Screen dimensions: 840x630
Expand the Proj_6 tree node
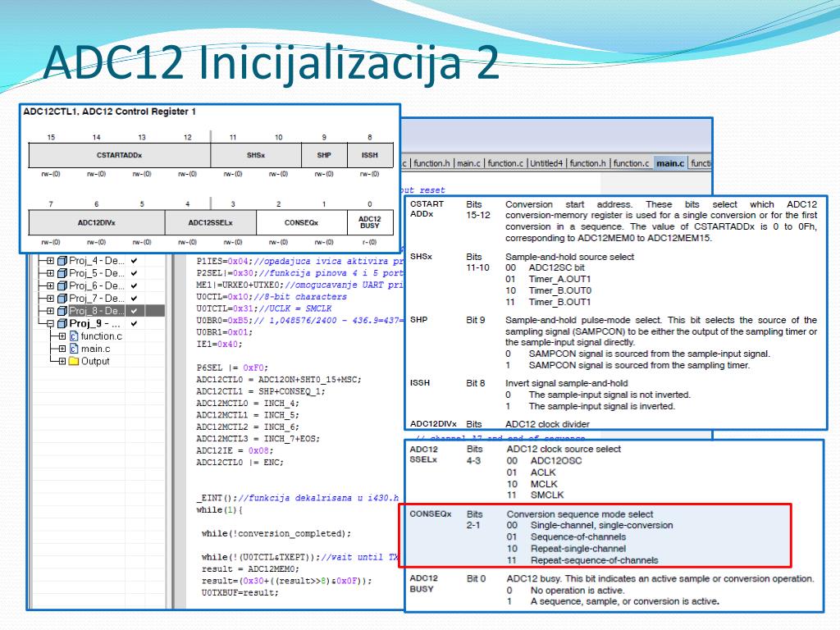[x=50, y=285]
